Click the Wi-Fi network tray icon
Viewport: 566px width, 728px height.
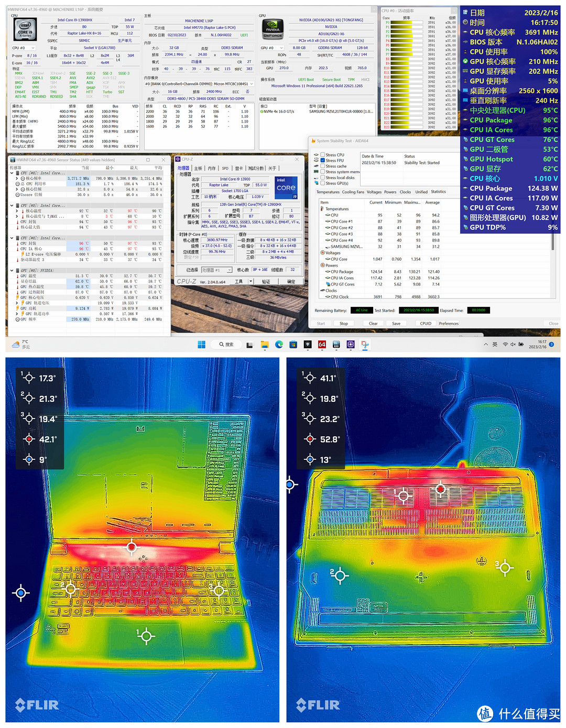505,344
